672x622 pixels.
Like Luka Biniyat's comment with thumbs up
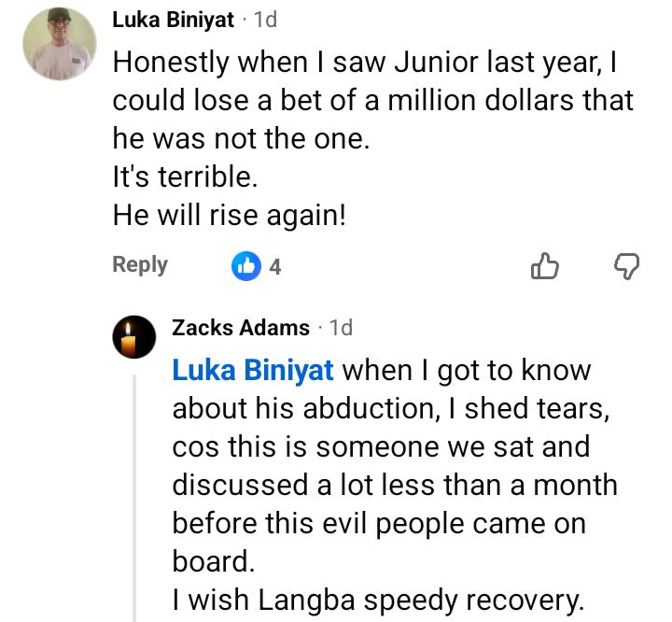544,266
